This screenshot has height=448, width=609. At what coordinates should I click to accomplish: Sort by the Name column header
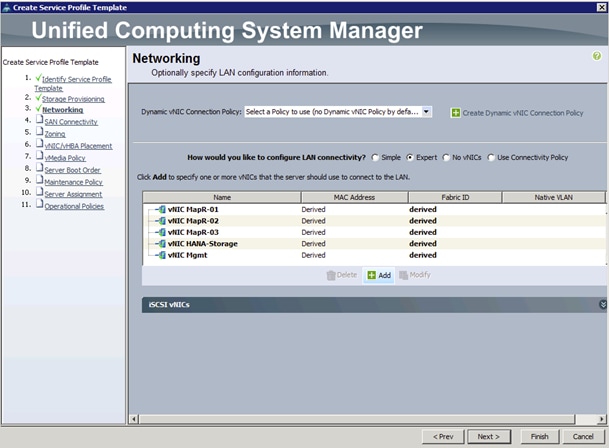222,197
